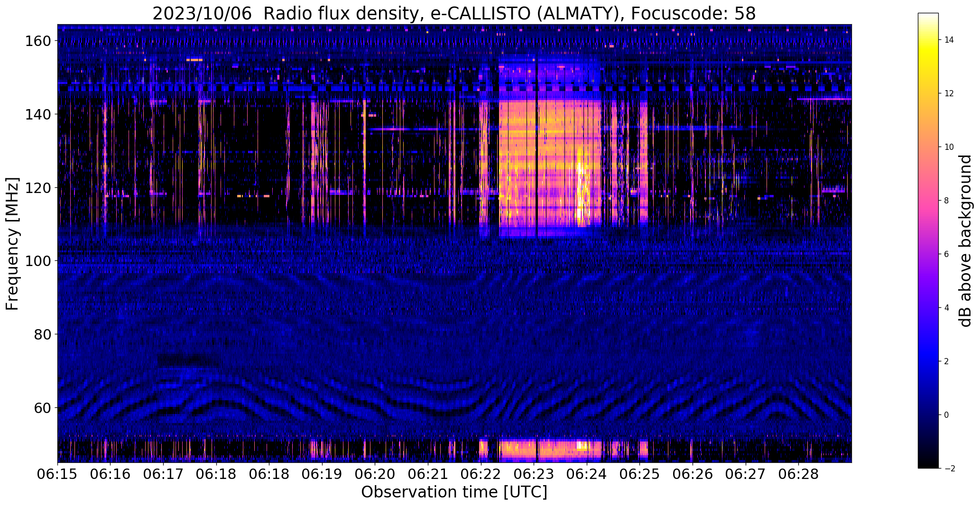Click the colorbar tick label 2
The width and height of the screenshot is (980, 506).
(x=946, y=361)
